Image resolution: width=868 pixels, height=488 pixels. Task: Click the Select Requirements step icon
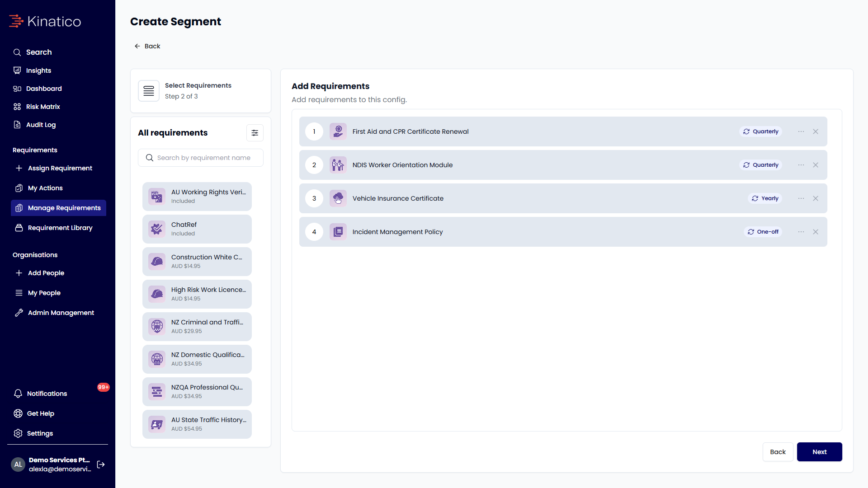[149, 91]
